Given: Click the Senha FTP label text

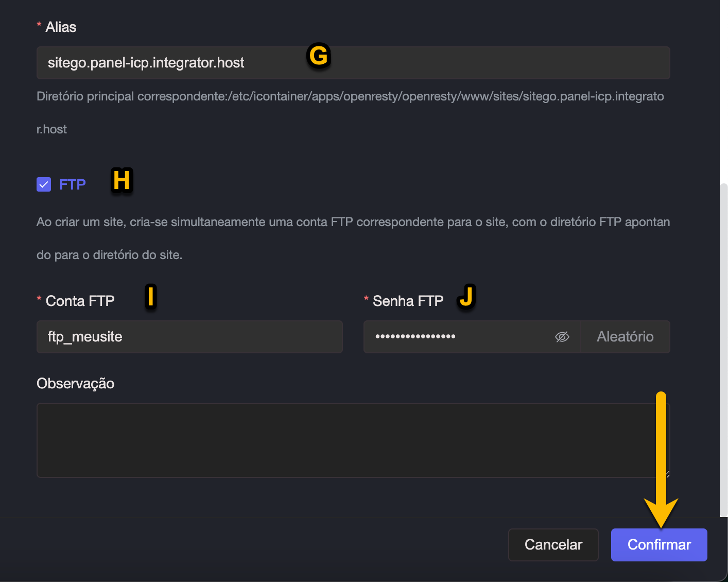Looking at the screenshot, I should click(x=408, y=301).
